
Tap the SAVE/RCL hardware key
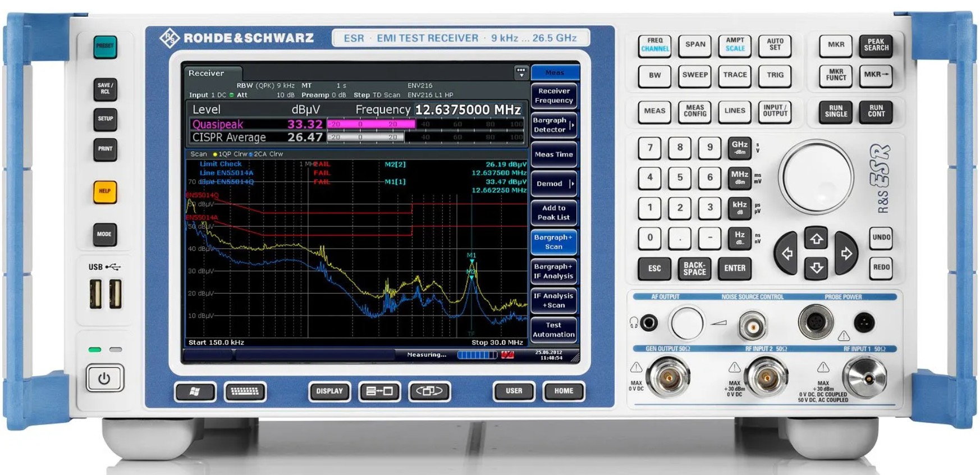click(105, 89)
